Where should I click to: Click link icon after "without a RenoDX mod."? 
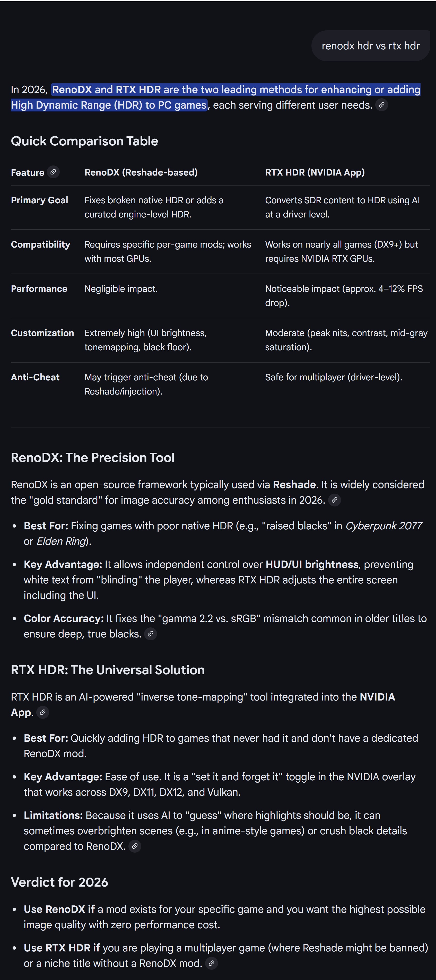coord(212,963)
